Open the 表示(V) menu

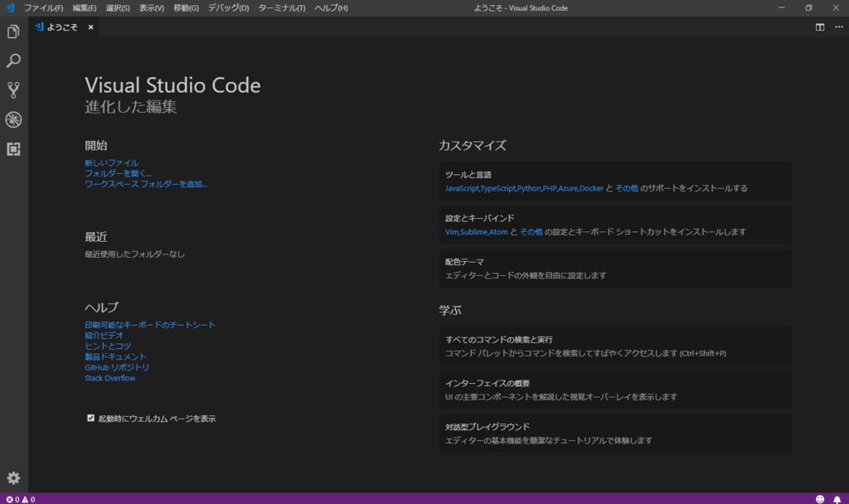tap(152, 8)
